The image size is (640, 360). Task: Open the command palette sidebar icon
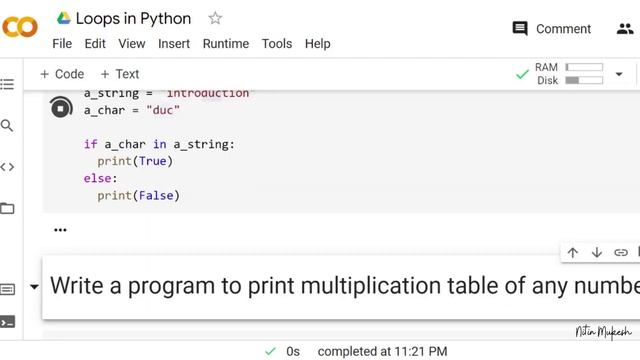click(7, 289)
